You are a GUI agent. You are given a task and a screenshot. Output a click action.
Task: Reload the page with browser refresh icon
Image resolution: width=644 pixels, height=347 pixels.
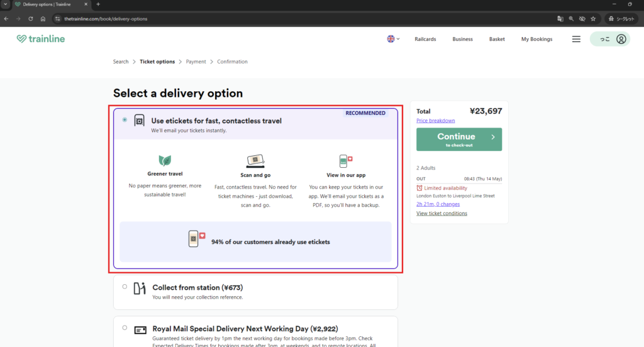(30, 19)
